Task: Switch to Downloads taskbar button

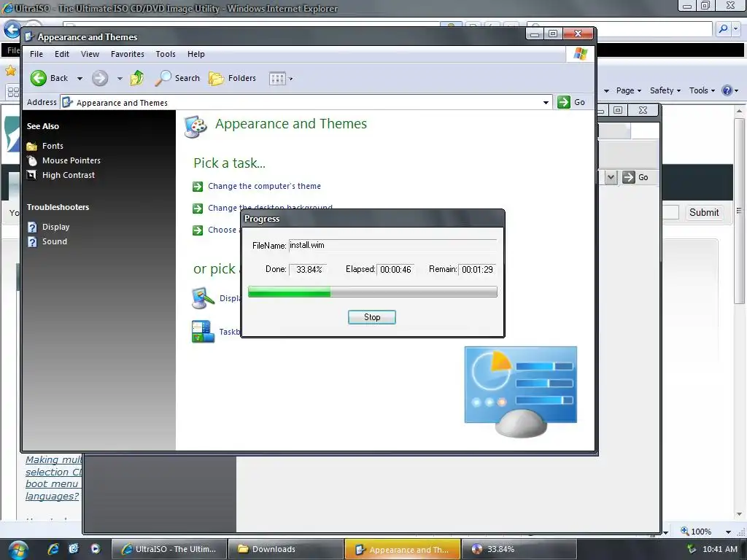Action: [x=285, y=549]
